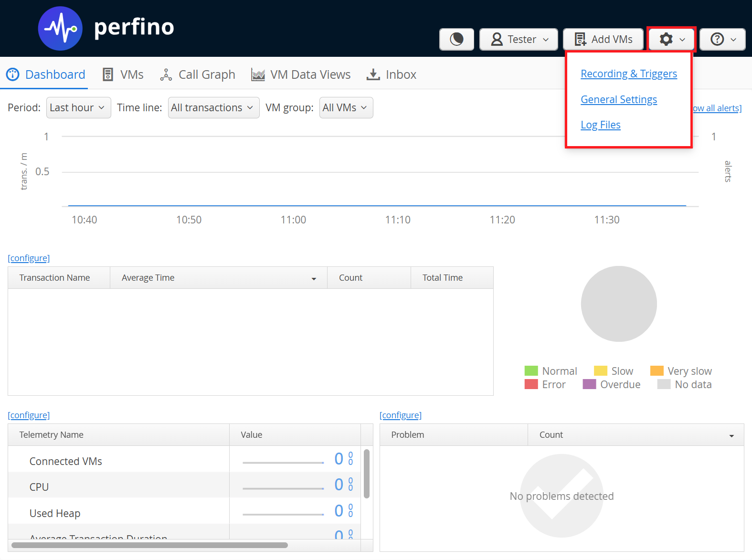Click the Add VMs button

coord(604,39)
